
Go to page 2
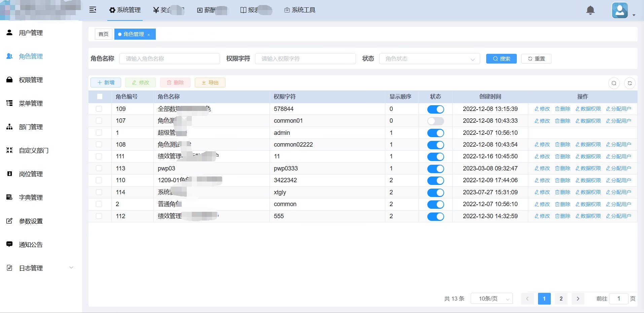pyautogui.click(x=561, y=299)
